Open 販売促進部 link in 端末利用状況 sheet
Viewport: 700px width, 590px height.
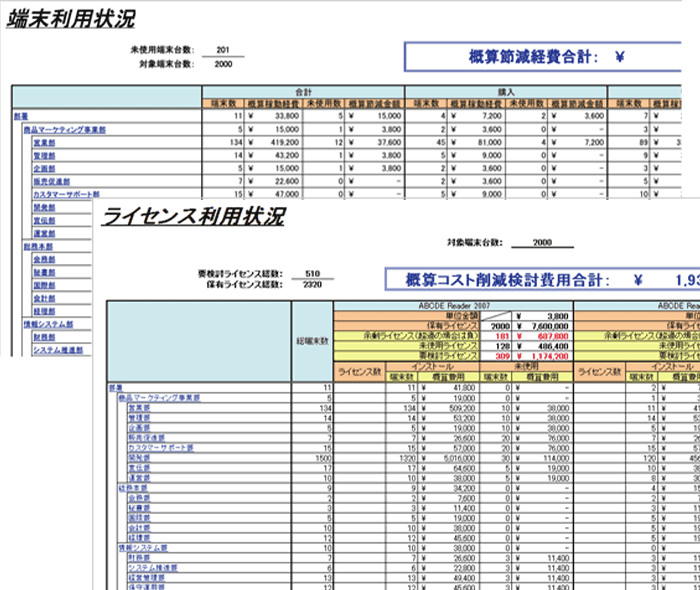point(52,181)
